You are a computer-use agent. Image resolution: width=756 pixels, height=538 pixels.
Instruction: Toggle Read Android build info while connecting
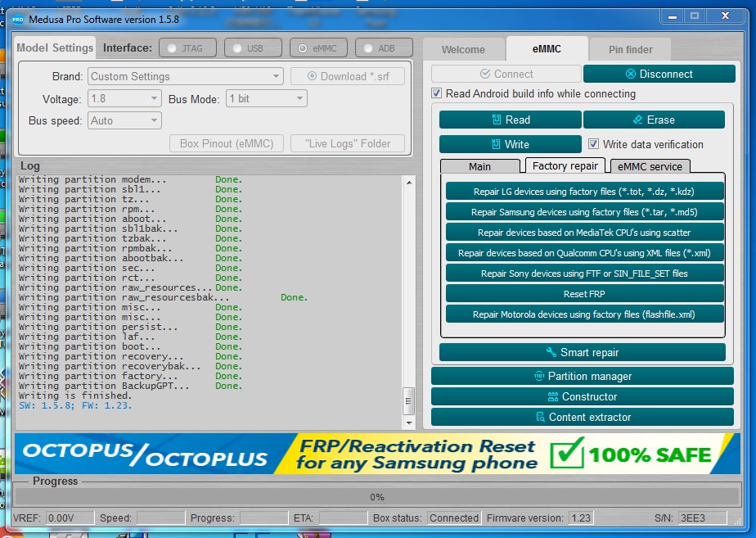click(436, 93)
